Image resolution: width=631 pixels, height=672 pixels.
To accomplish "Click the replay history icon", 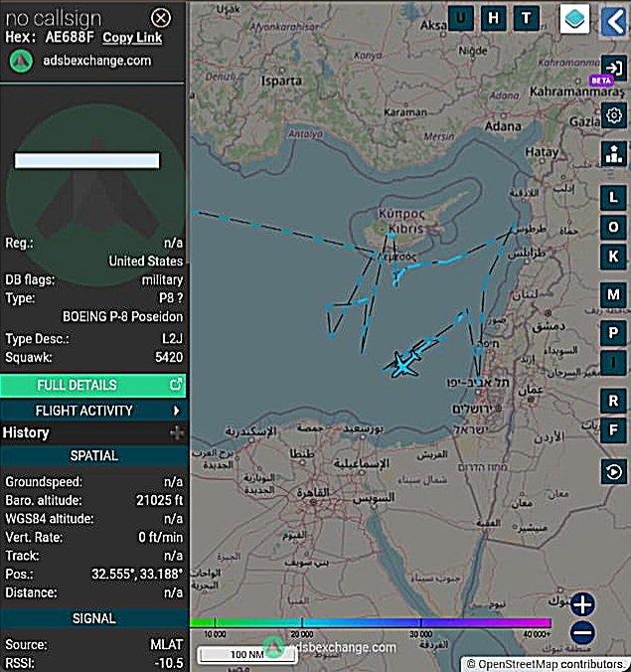I will [614, 472].
